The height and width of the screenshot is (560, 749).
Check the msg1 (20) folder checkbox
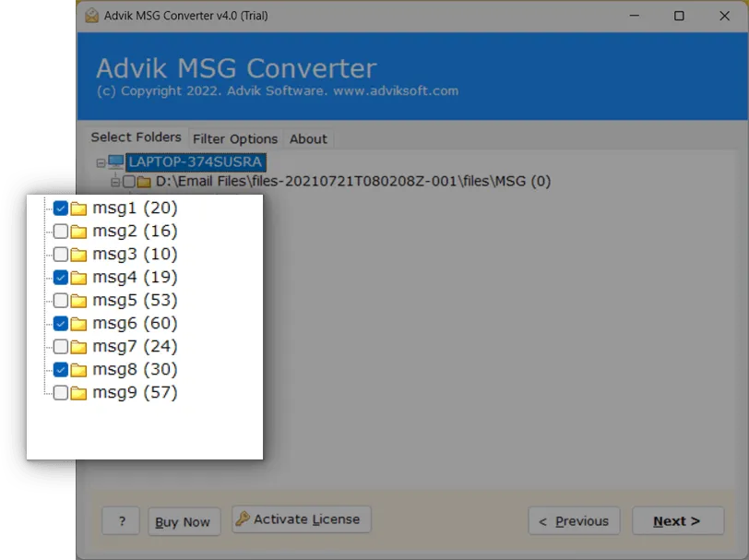(x=61, y=209)
